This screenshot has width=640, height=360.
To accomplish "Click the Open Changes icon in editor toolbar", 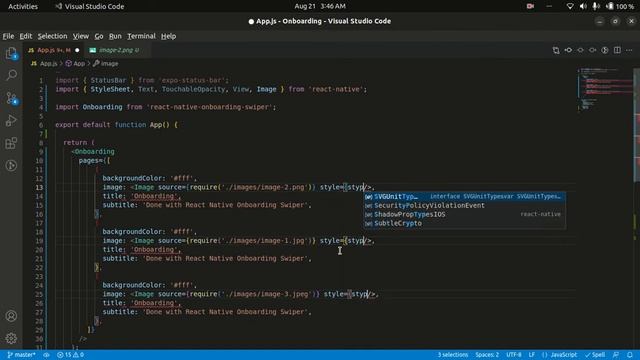I will click(x=556, y=50).
